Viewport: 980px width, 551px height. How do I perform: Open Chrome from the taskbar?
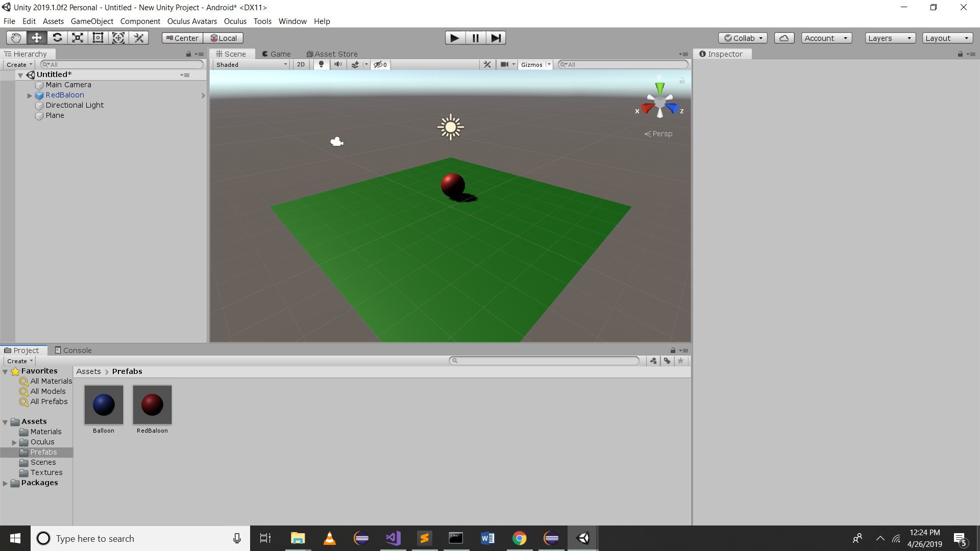(519, 538)
